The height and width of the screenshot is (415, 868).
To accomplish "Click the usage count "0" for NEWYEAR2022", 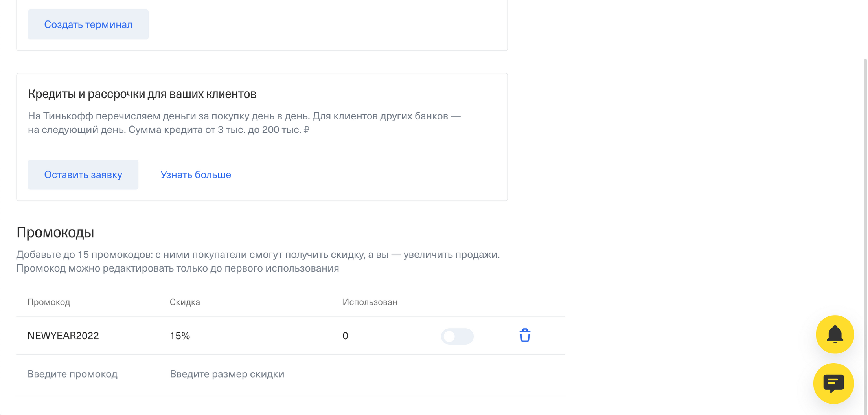I will (x=345, y=336).
